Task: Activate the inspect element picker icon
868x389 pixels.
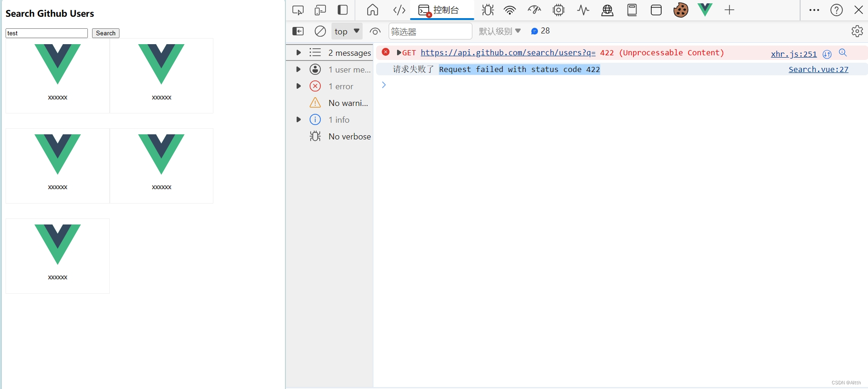Action: coord(298,10)
